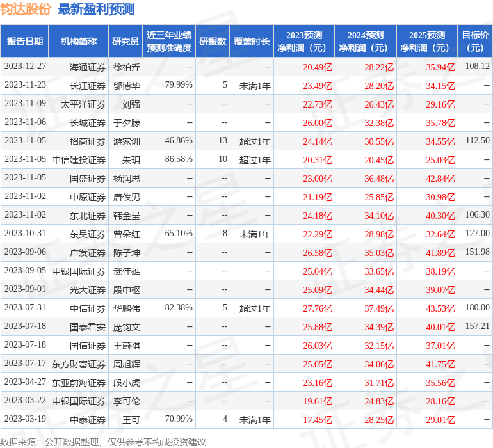Click analyst name 王蔚祺
Screen dimensions: 493x448
[x=126, y=346]
